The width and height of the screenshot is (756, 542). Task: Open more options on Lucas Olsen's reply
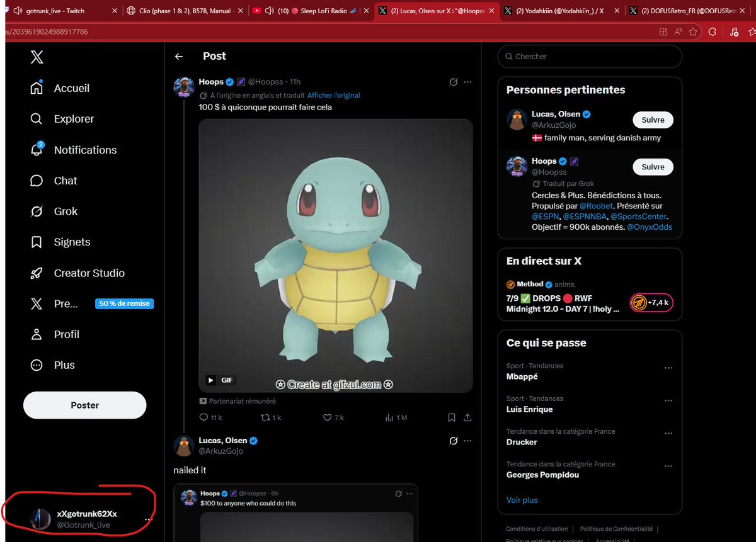click(x=467, y=441)
